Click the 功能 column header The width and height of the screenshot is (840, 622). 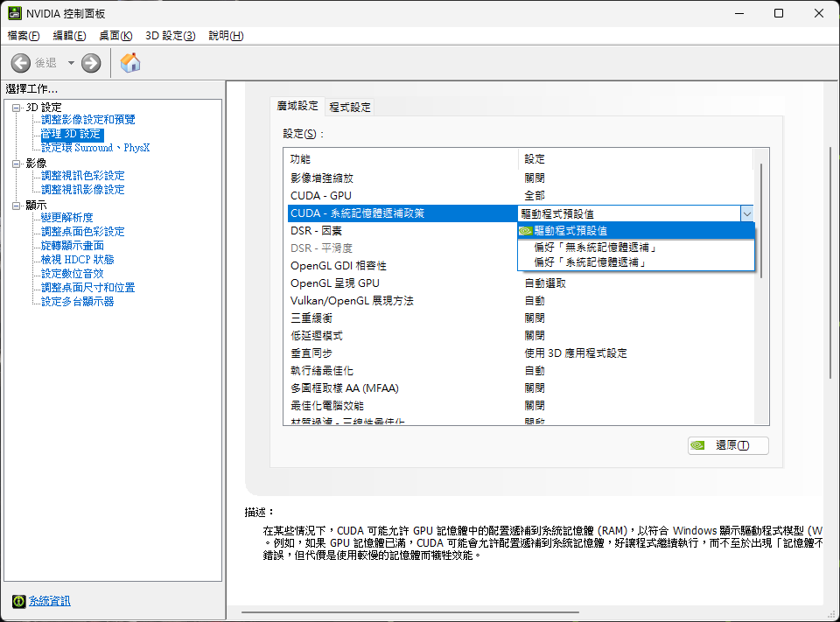tap(402, 159)
